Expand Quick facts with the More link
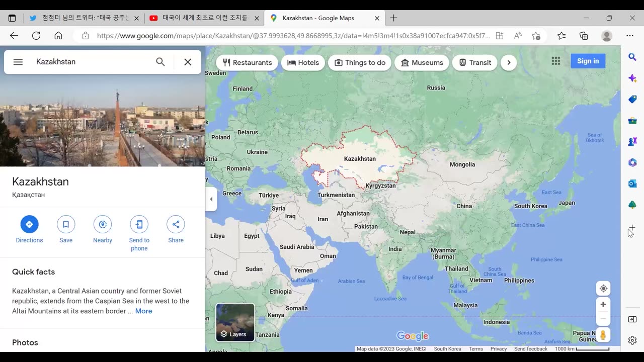 click(143, 311)
